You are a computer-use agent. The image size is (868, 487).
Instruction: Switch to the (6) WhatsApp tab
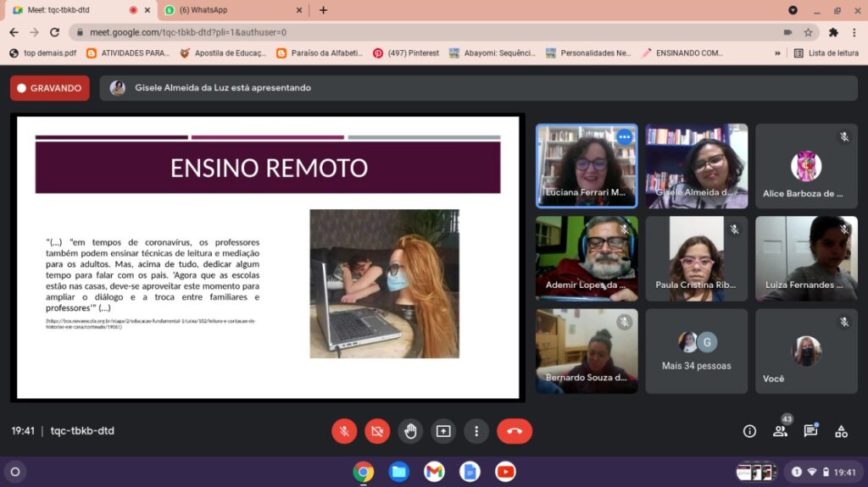tap(232, 10)
